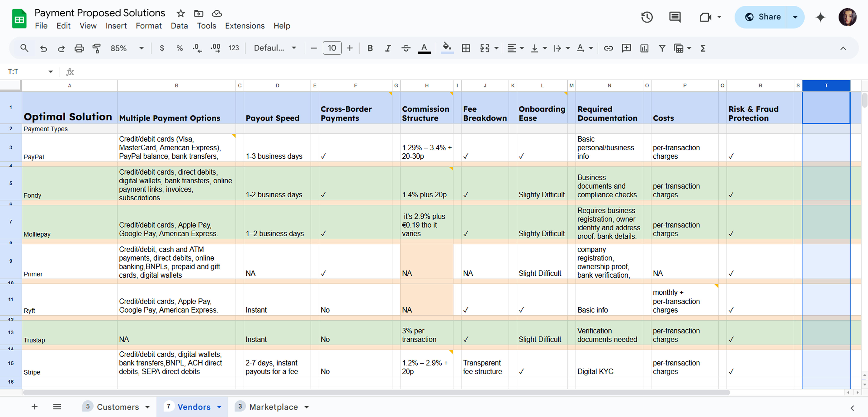
Task: Create a filter
Action: click(x=662, y=48)
